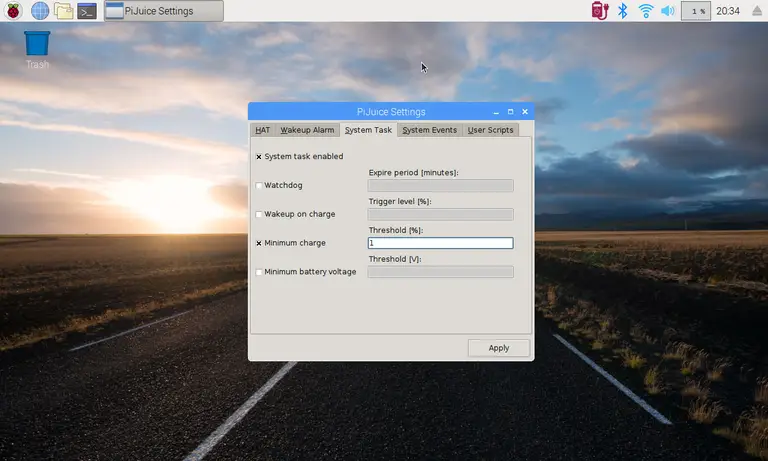
Task: Uncheck the Minimum charge option
Action: (x=259, y=243)
